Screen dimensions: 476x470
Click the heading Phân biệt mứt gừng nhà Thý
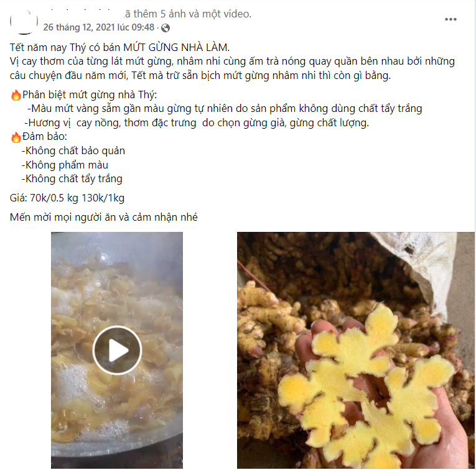[90, 95]
